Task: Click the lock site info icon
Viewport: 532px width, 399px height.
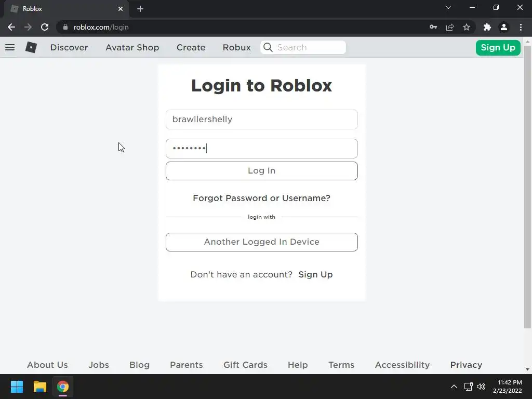Action: tap(65, 27)
